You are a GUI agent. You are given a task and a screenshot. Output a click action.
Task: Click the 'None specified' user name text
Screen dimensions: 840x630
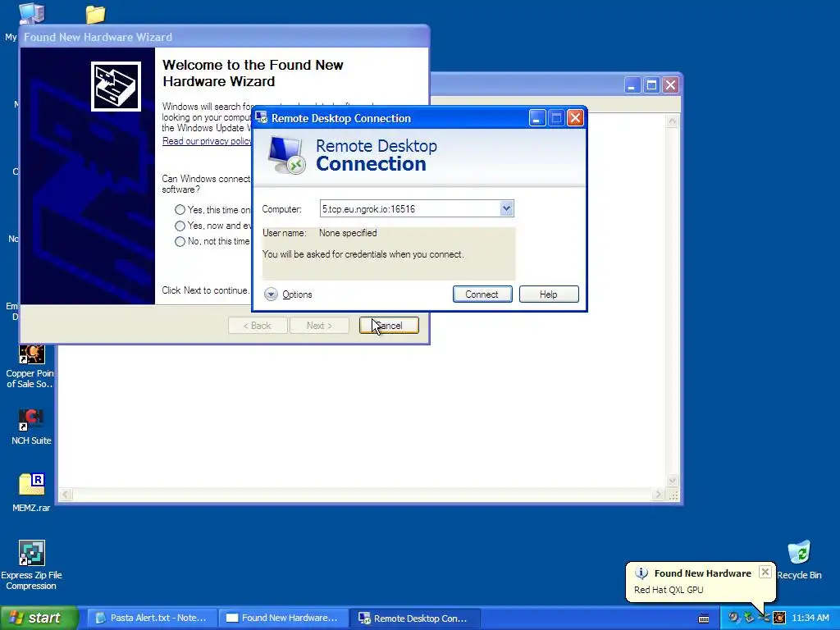tap(348, 233)
